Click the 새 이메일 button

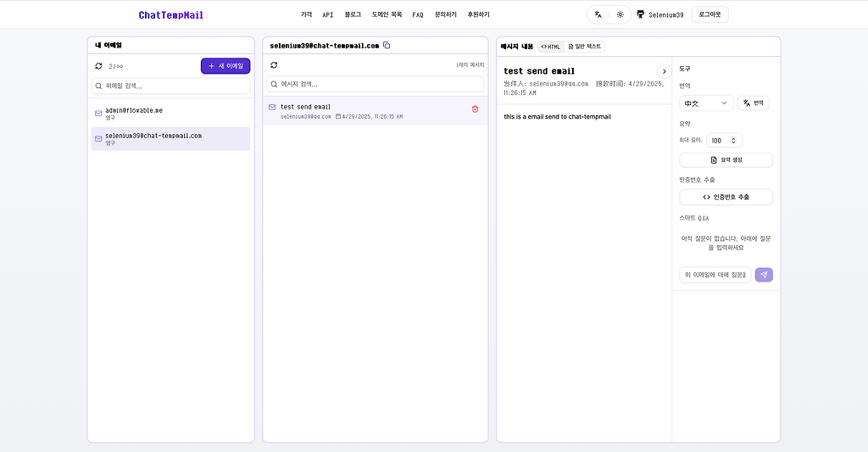pyautogui.click(x=225, y=66)
